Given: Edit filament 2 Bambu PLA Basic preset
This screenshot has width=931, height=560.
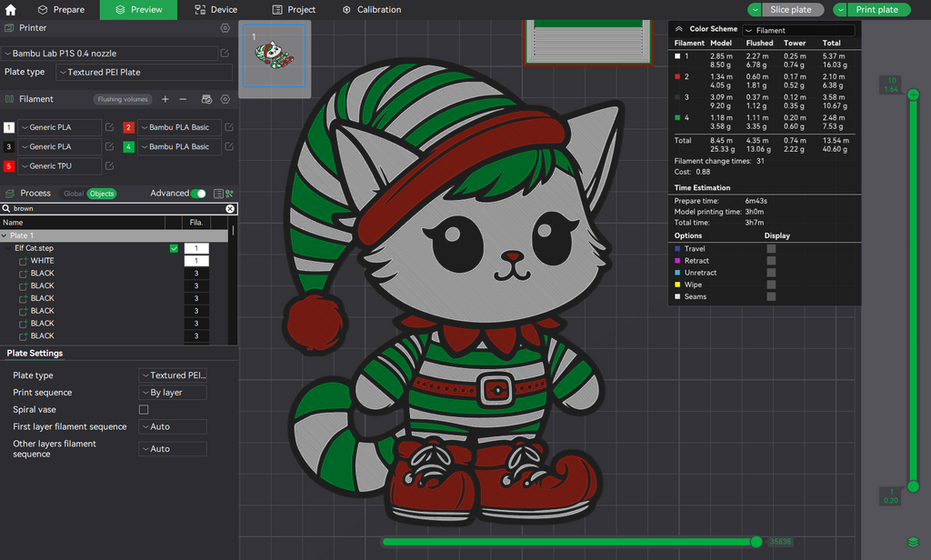Looking at the screenshot, I should (229, 127).
